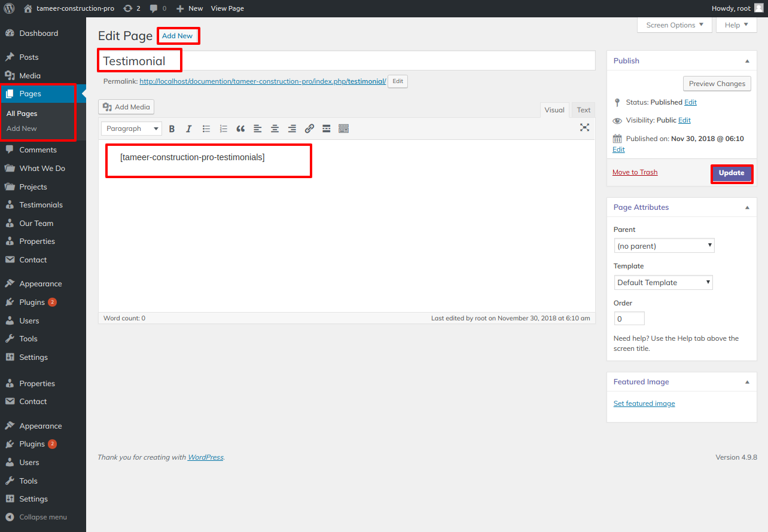Choose Add New under the Pages submenu
This screenshot has height=532, width=768.
point(22,129)
